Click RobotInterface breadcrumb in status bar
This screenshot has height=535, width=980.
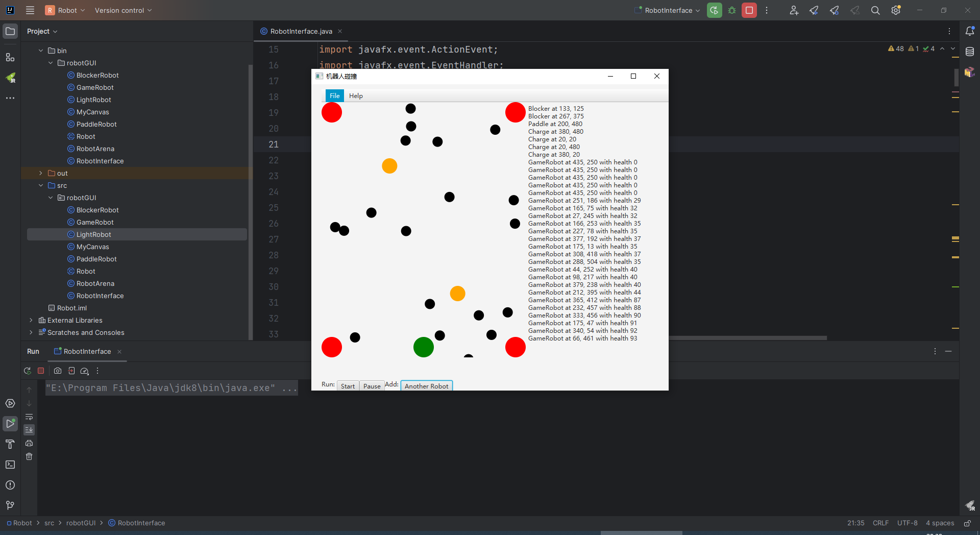click(136, 523)
